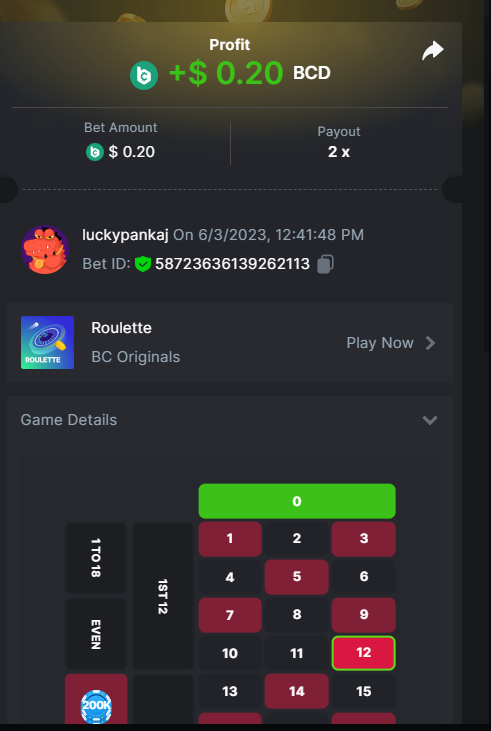Click the EVEN bet area
491x731 pixels.
pyautogui.click(x=96, y=634)
